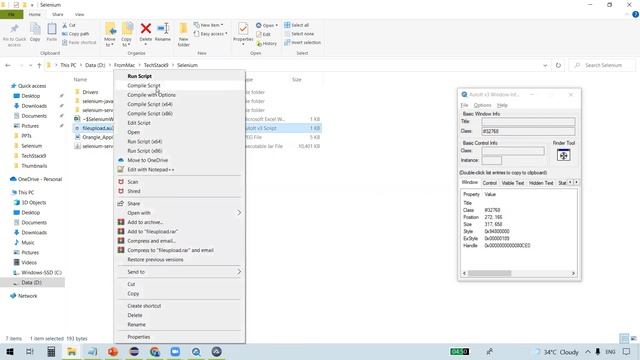Click the Search Selenium box
Viewport: 640px width, 360px height.
coord(602,65)
